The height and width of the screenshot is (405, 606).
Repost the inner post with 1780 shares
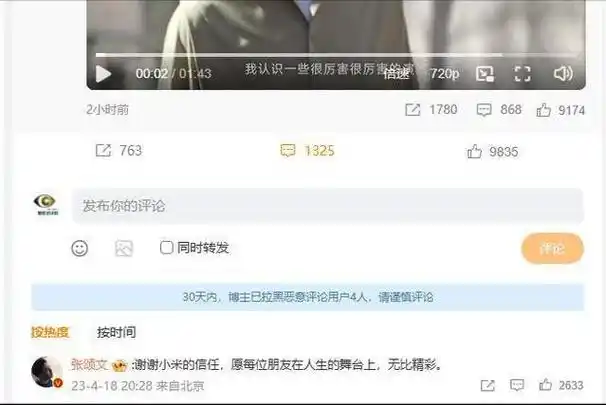[x=431, y=110]
